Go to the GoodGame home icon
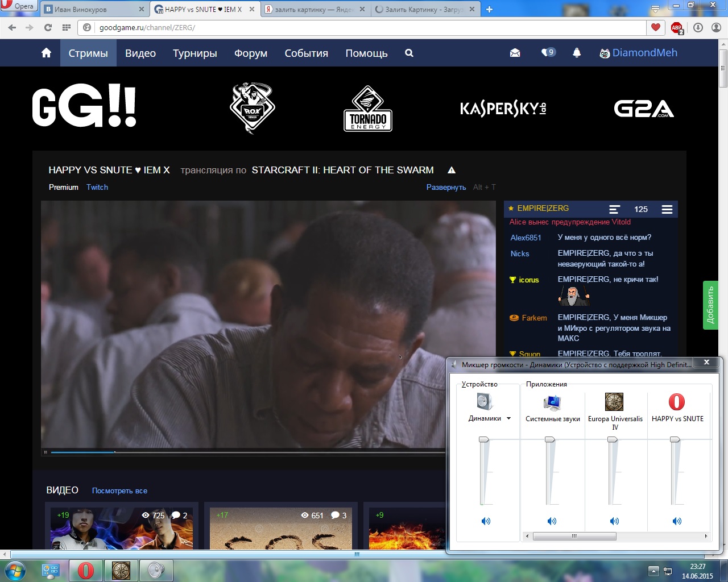The height and width of the screenshot is (582, 728). [x=46, y=53]
